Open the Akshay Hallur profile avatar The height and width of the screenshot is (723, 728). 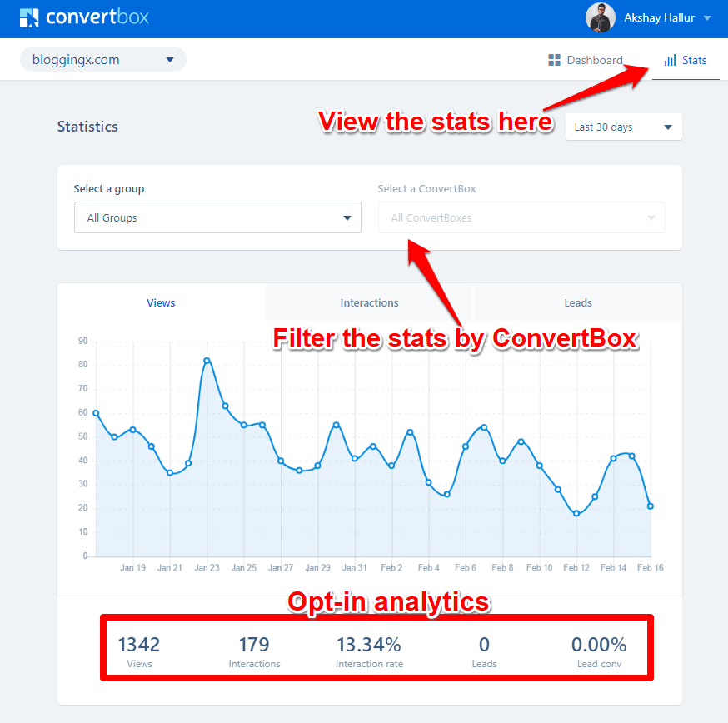tap(600, 17)
